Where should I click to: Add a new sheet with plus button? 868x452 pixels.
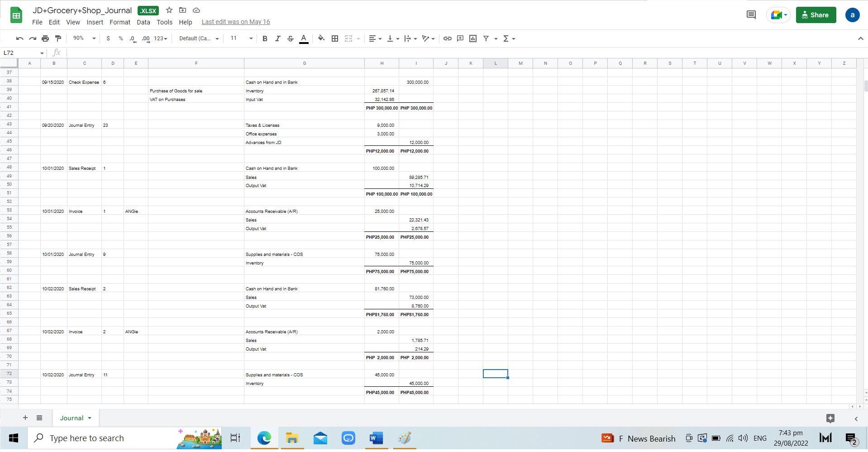[25, 418]
